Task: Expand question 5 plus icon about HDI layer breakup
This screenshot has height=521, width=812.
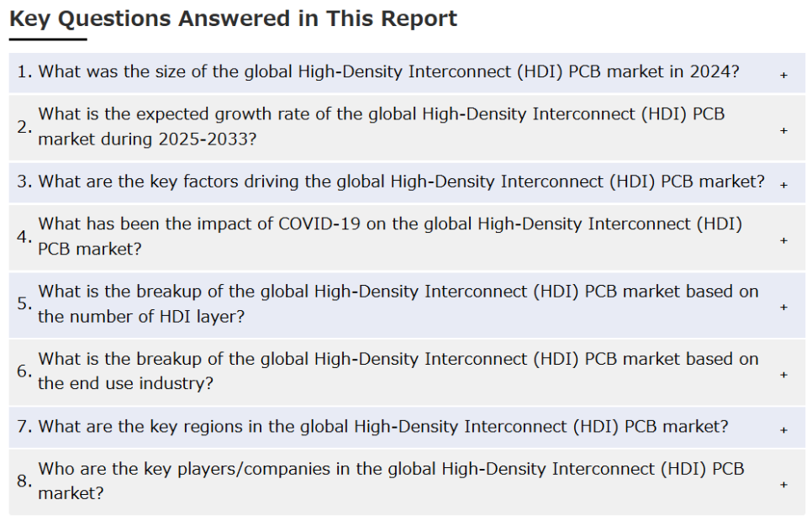Action: 783,307
